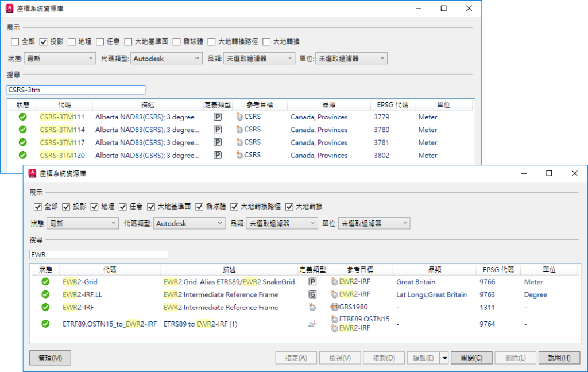This screenshot has height=372, width=588.
Task: Click the datum icon next to ETRF89.OSTN15 reference target
Action: [334, 320]
